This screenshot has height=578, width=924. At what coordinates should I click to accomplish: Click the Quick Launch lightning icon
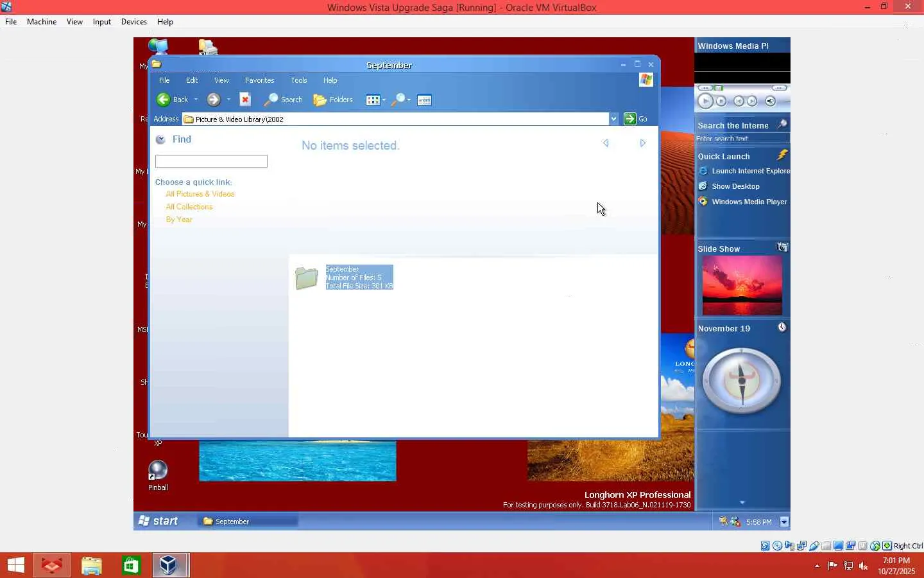782,155
